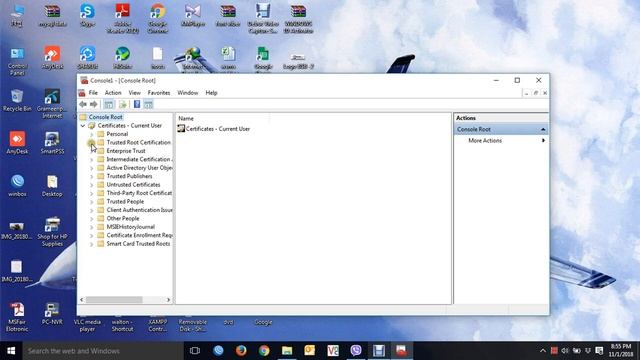The height and width of the screenshot is (360, 640).
Task: Select the AnyDesk icon next to Control Panel
Action: [x=52, y=58]
